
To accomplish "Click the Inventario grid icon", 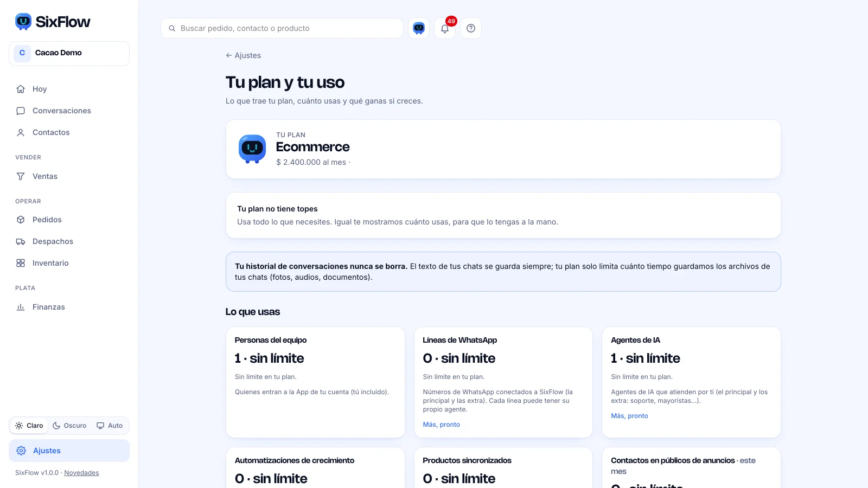I will (x=21, y=263).
